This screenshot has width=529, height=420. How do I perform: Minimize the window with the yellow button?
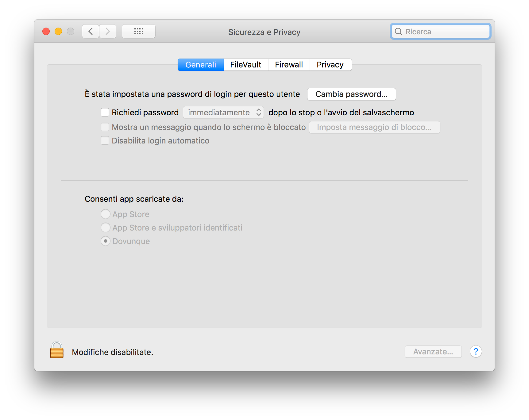pyautogui.click(x=58, y=31)
